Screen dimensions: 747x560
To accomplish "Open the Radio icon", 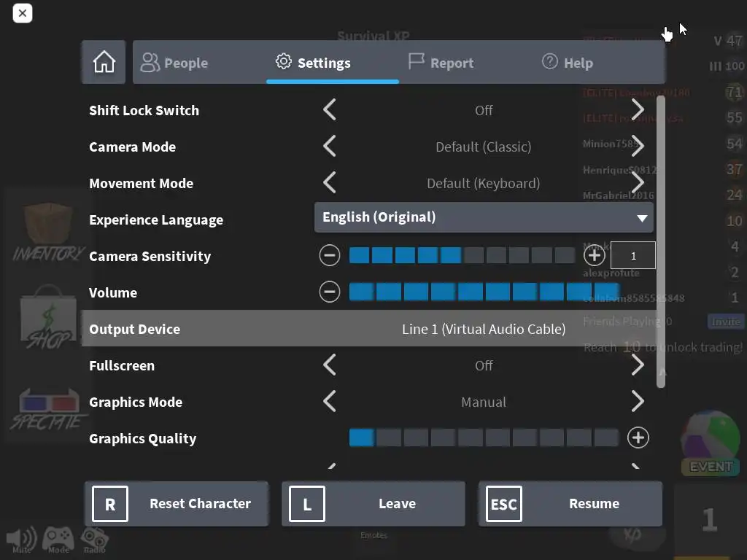I will (94, 540).
